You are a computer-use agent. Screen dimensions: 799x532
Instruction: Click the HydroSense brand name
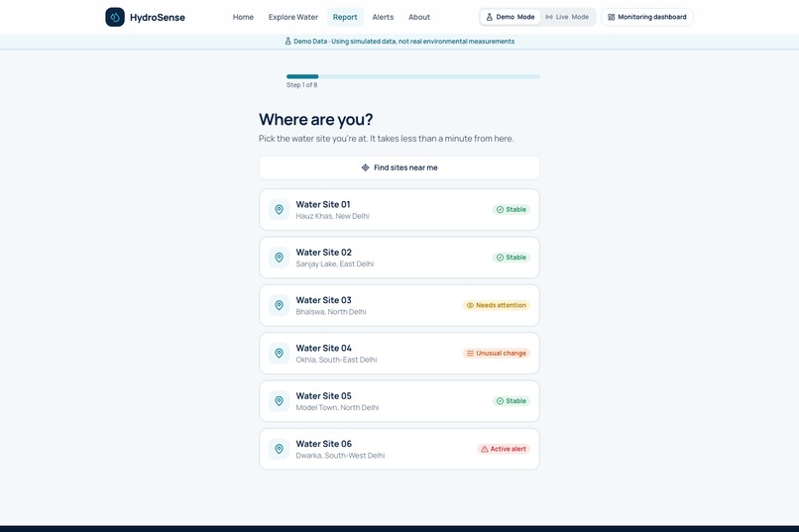tap(158, 17)
